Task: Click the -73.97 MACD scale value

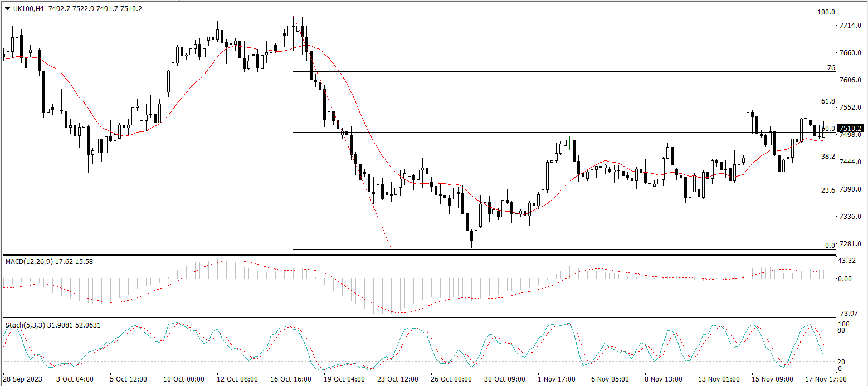Action: (849, 313)
